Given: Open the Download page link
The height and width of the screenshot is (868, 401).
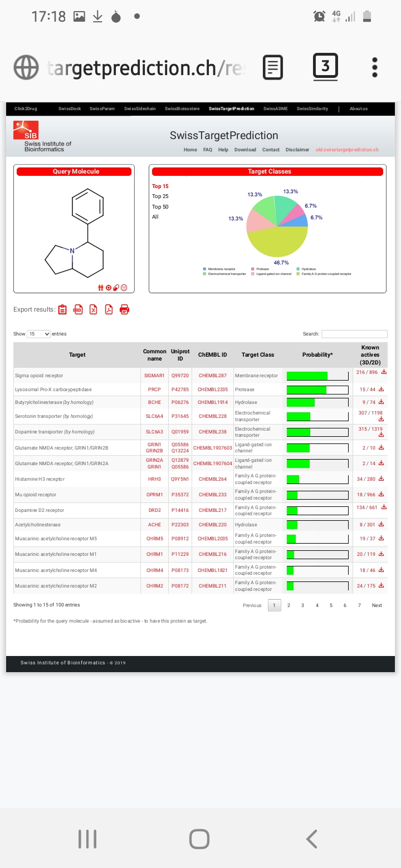Looking at the screenshot, I should (245, 150).
